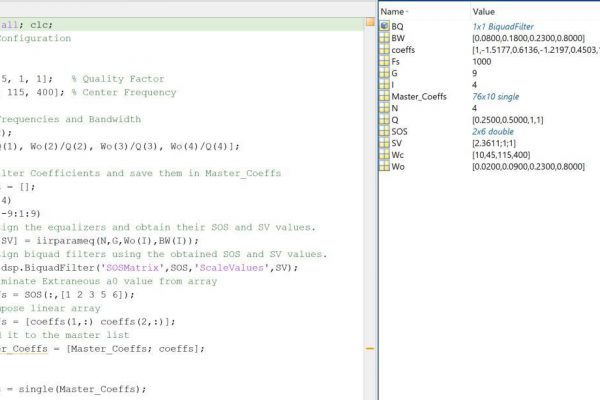Place cursor on the coeffs(1,:) coeffs(2,:) line
Screen dimensions: 600x400
(88, 322)
